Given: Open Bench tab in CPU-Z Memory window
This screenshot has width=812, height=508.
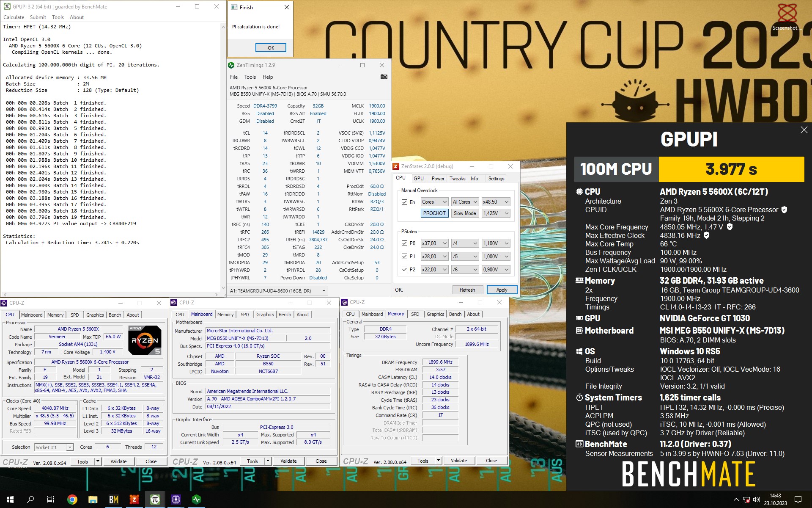Looking at the screenshot, I should point(455,314).
